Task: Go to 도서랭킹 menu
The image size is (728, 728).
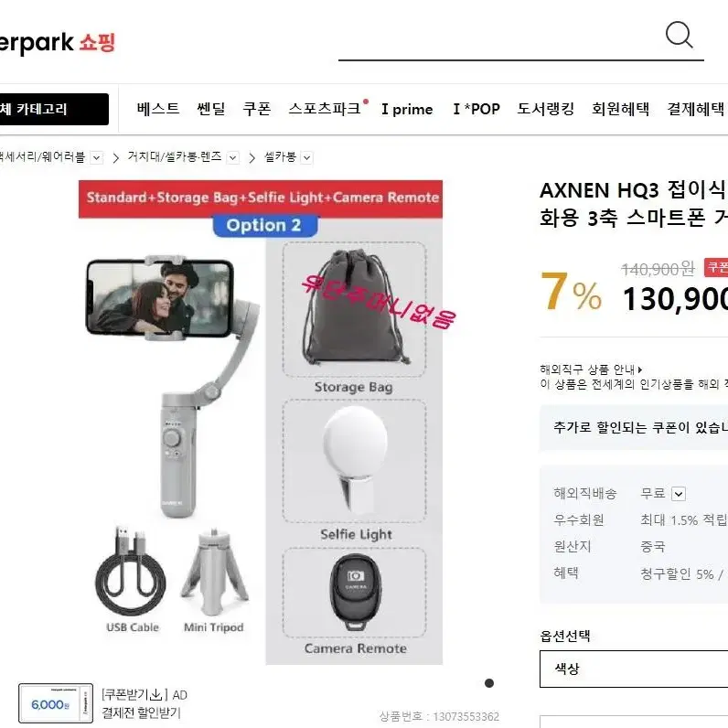Action: click(546, 109)
